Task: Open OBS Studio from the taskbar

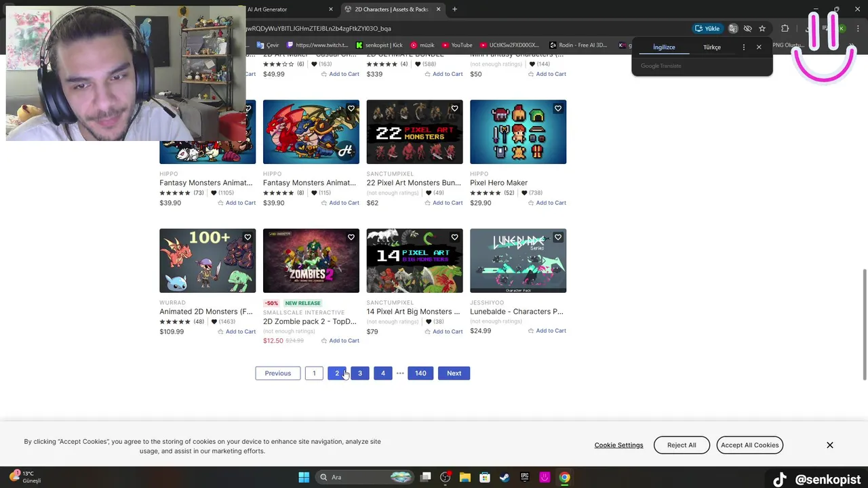Action: point(446,477)
